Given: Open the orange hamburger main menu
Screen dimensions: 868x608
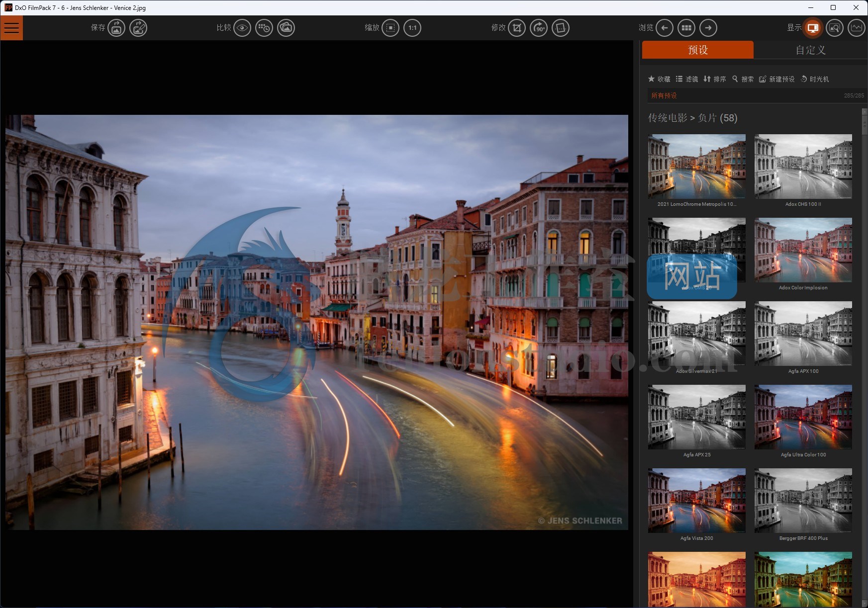Looking at the screenshot, I should coord(11,28).
